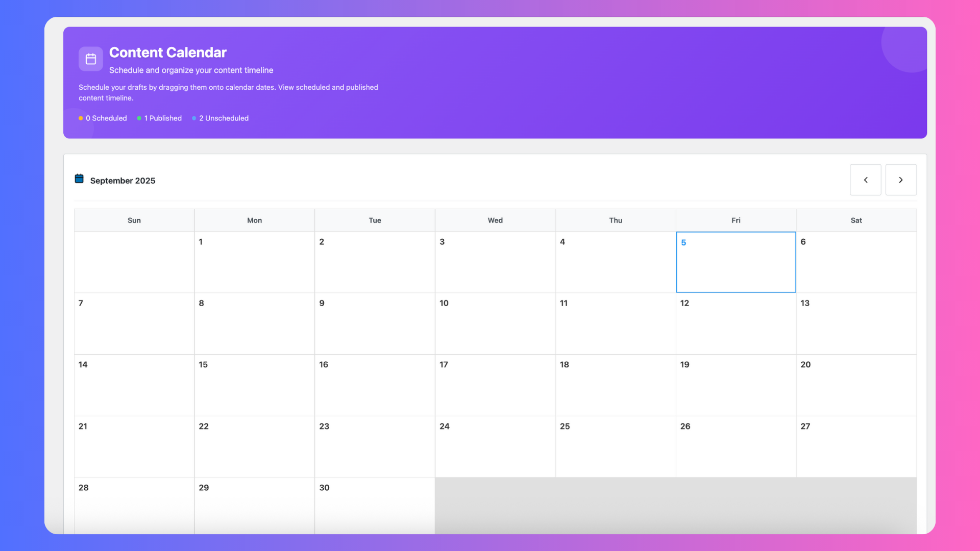Go to the next month
Image resolution: width=980 pixels, height=551 pixels.
click(900, 180)
